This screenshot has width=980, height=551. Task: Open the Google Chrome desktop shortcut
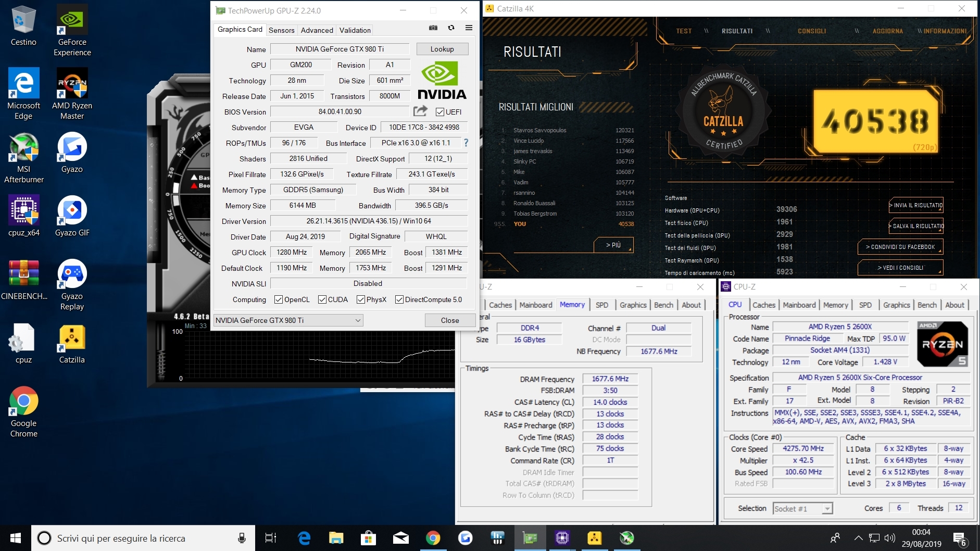pyautogui.click(x=23, y=411)
